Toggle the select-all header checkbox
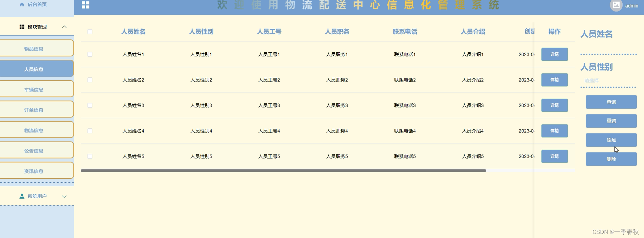Viewport: 644px width, 238px height. point(90,32)
